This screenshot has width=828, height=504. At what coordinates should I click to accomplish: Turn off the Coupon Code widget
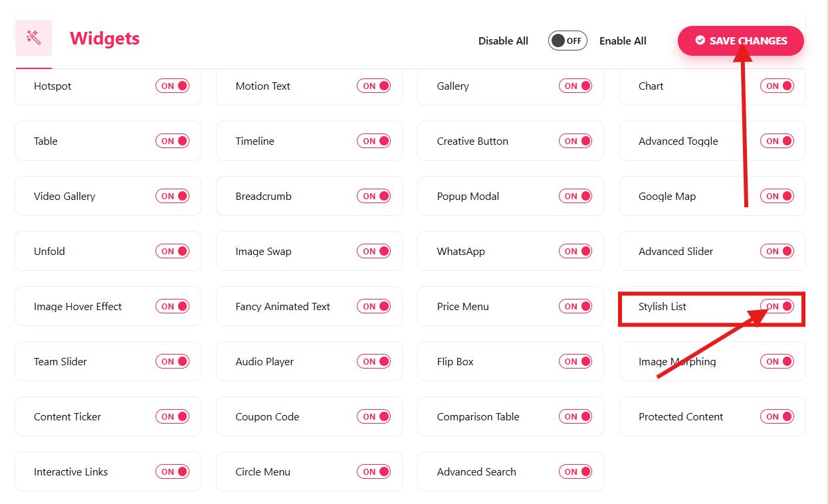374,416
